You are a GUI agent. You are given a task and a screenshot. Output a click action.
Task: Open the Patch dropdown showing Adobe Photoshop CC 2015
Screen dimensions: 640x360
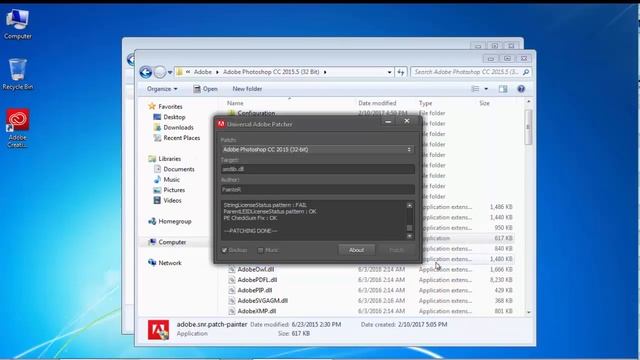pyautogui.click(x=318, y=149)
